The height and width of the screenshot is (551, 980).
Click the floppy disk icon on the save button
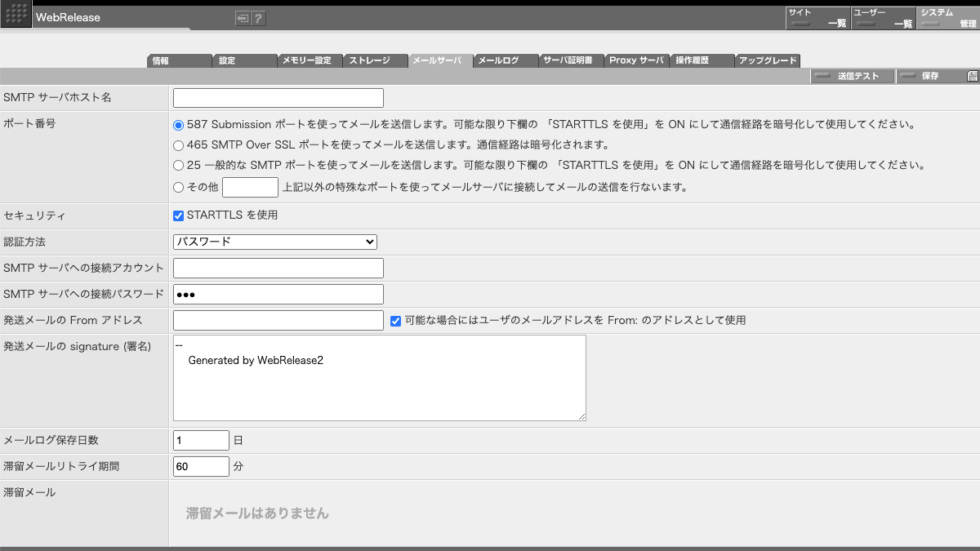coord(972,75)
